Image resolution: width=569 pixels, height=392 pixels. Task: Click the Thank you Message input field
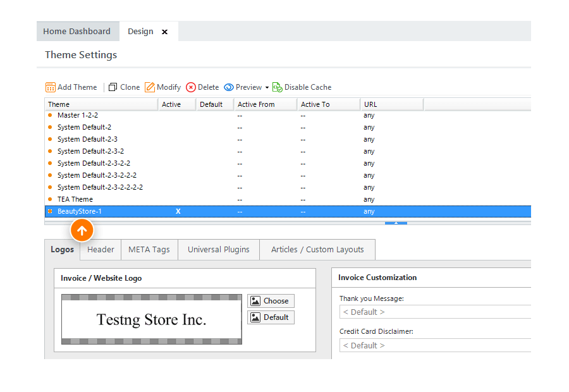[x=435, y=312]
